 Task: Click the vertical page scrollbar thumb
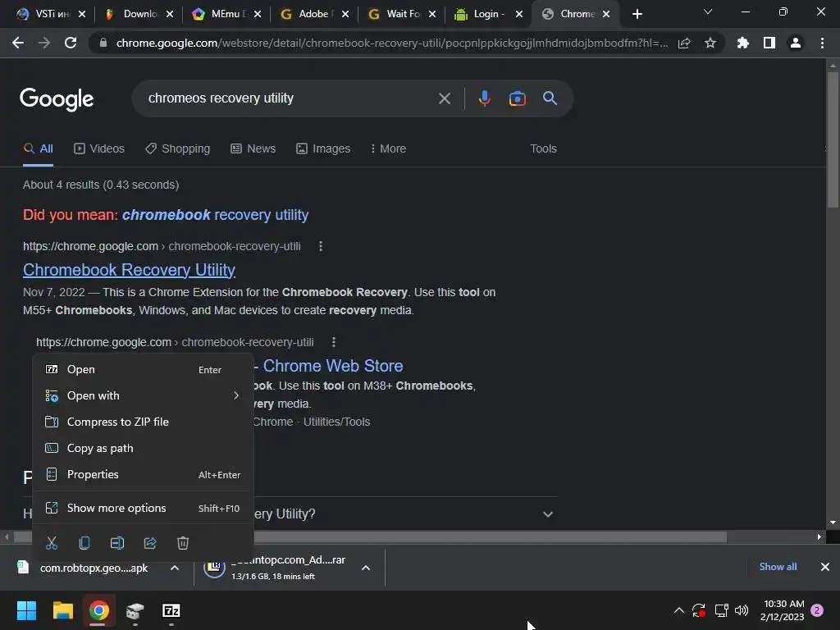833,139
